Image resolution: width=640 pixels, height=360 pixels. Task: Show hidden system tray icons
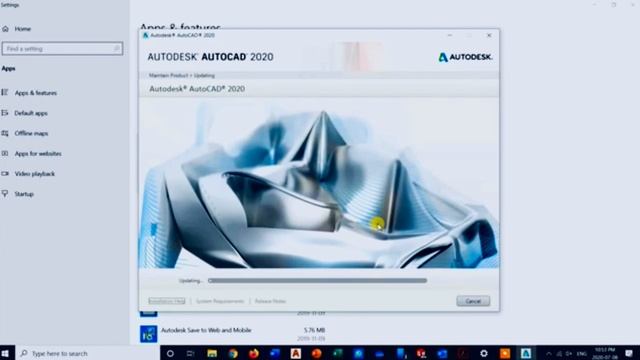click(549, 353)
